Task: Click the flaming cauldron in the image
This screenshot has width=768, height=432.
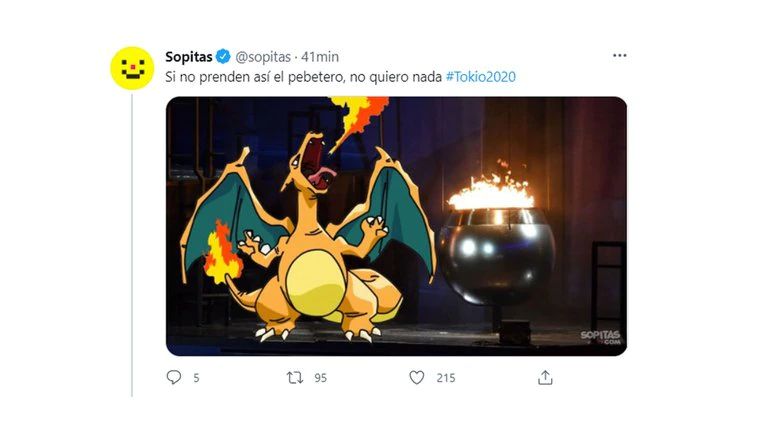Action: (496, 245)
